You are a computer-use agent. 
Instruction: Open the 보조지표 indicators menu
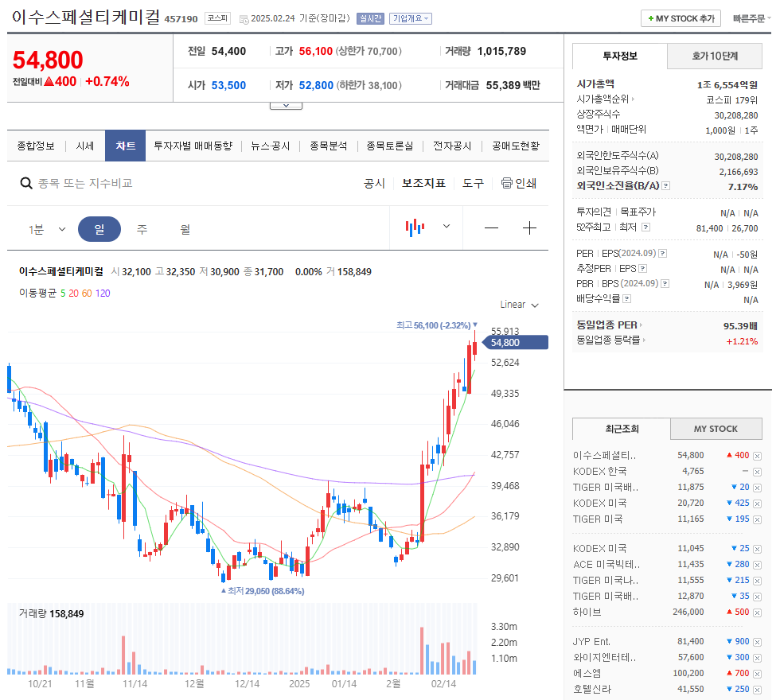pyautogui.click(x=423, y=183)
